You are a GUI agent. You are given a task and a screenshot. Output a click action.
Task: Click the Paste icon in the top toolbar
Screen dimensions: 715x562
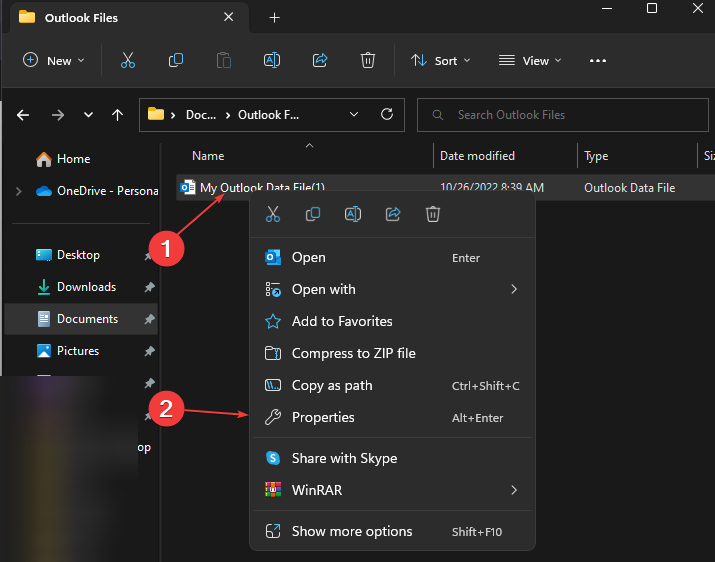point(223,60)
